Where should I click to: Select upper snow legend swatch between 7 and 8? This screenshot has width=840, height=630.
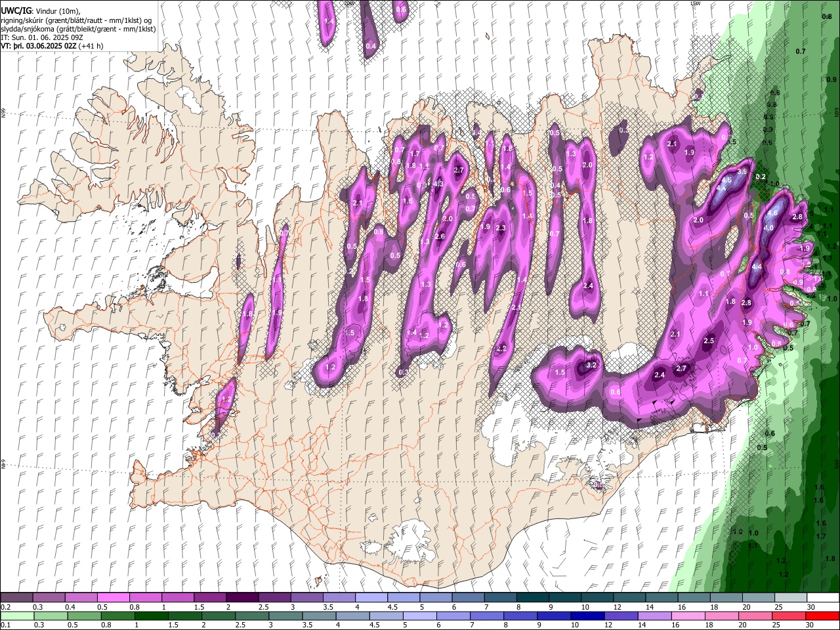click(x=500, y=597)
